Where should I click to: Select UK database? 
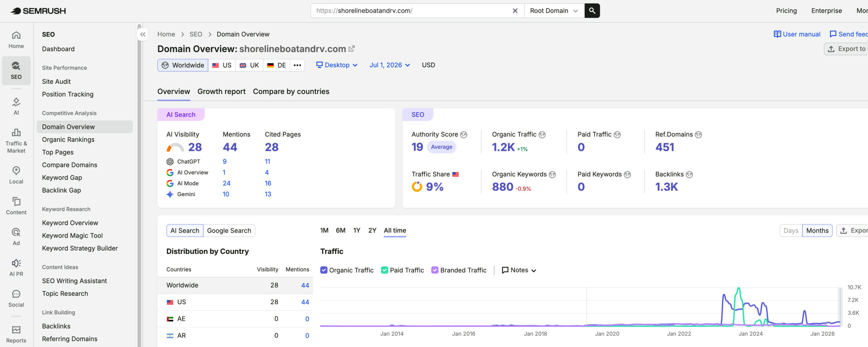coord(249,65)
